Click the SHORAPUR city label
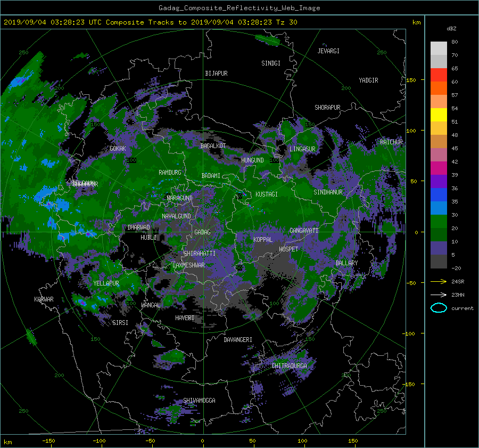Screen dimensions: 479x448 click(327, 108)
